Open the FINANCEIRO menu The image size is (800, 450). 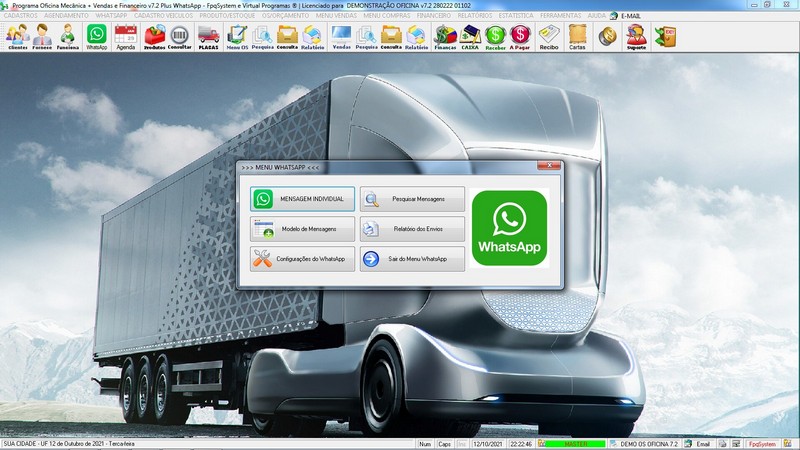tap(434, 16)
